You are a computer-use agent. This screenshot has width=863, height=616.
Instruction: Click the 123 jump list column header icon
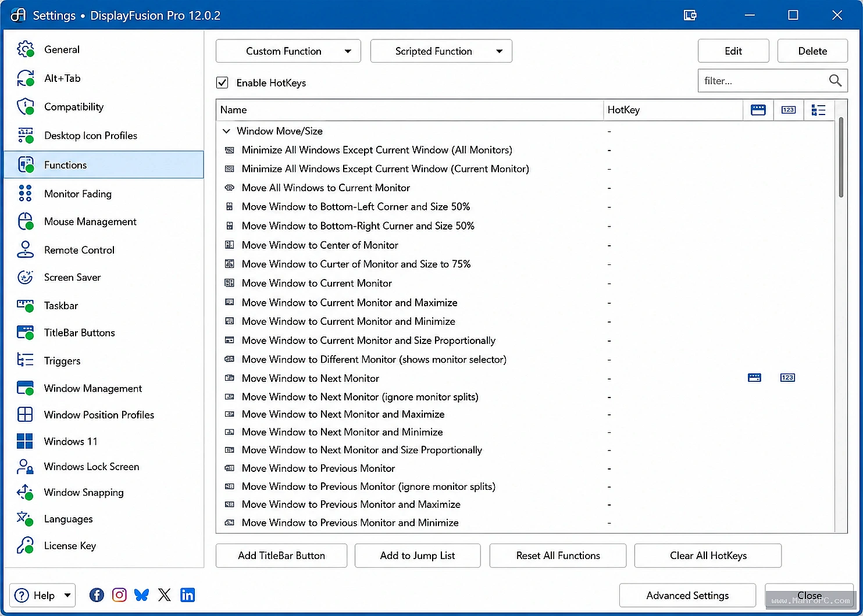[x=789, y=110]
